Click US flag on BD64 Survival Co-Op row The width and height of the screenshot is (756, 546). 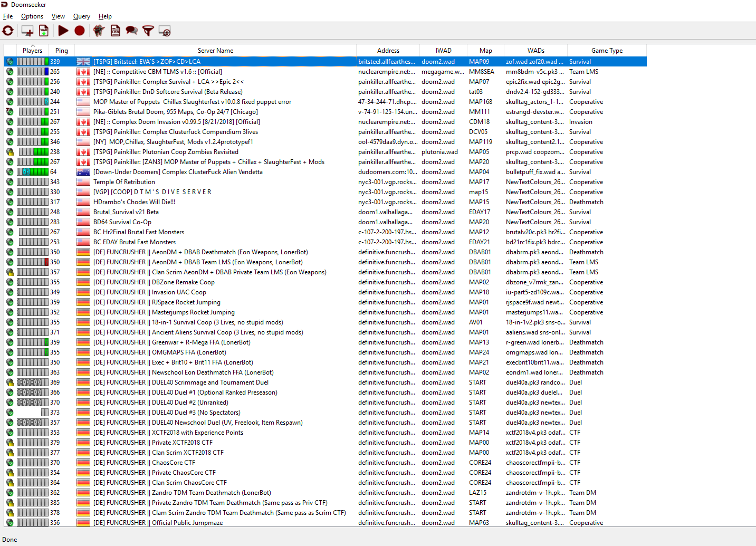[x=83, y=222]
